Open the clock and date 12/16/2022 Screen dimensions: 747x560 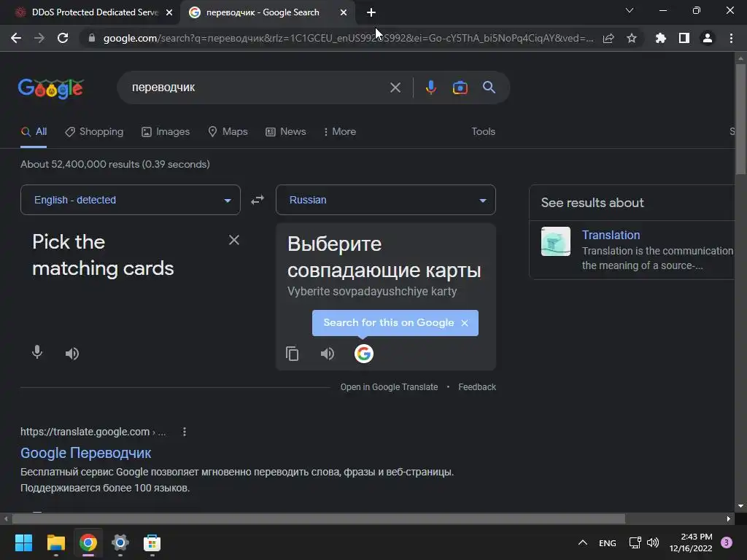(x=691, y=542)
